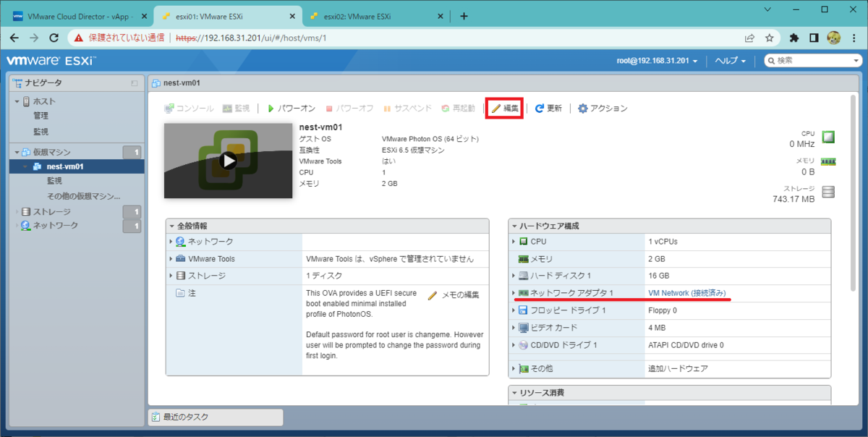Open the browser three-dot menu
868x437 pixels.
(854, 38)
